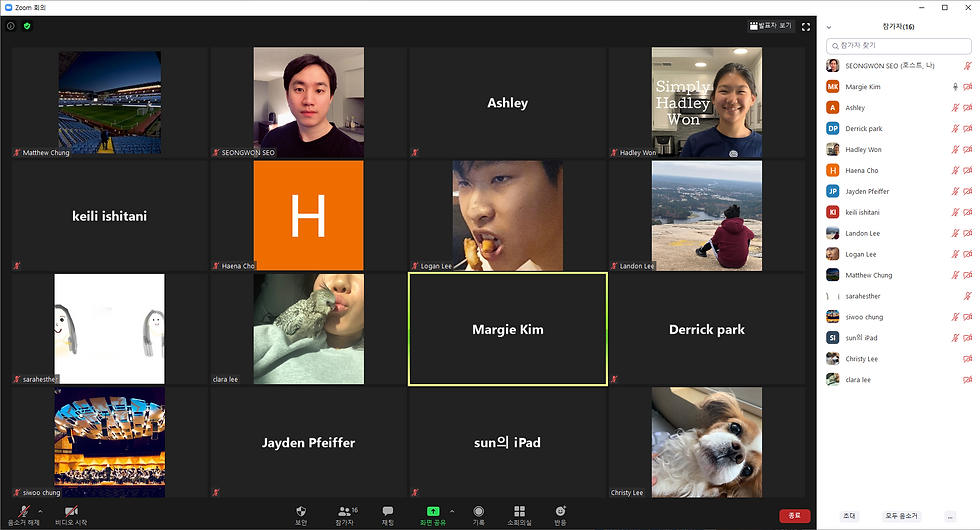Expand share options arrow beside 화면 공유

coord(452,511)
